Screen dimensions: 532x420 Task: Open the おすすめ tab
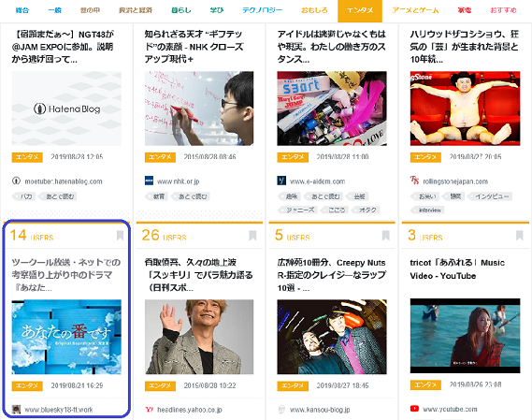pyautogui.click(x=504, y=10)
